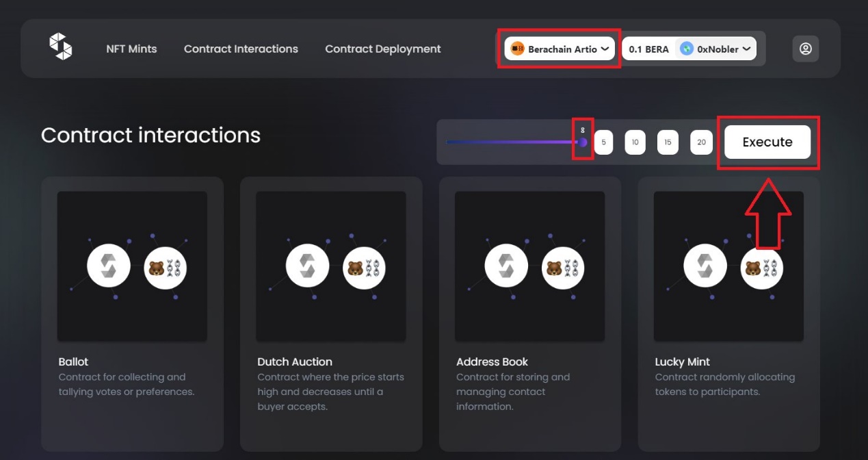Viewport: 868px width, 460px height.
Task: Open the Dutch Auction contract thumbnail
Action: [330, 266]
